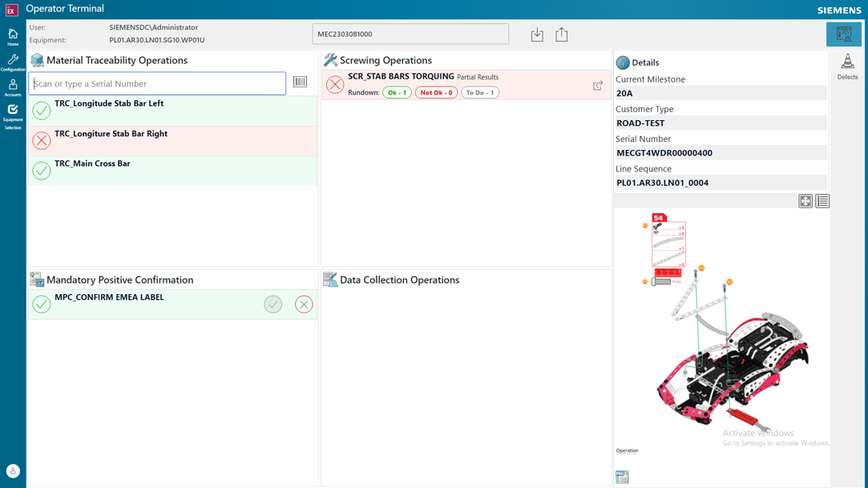Click the car assembly instruction image
The height and width of the screenshot is (488, 868).
click(726, 324)
